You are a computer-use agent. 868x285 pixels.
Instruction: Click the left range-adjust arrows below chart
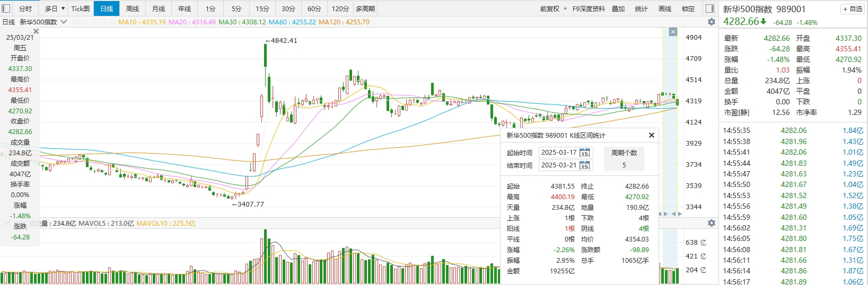pos(663,213)
